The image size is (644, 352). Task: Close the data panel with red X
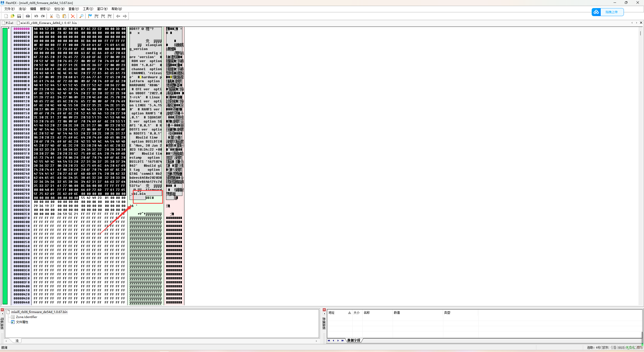click(x=324, y=310)
